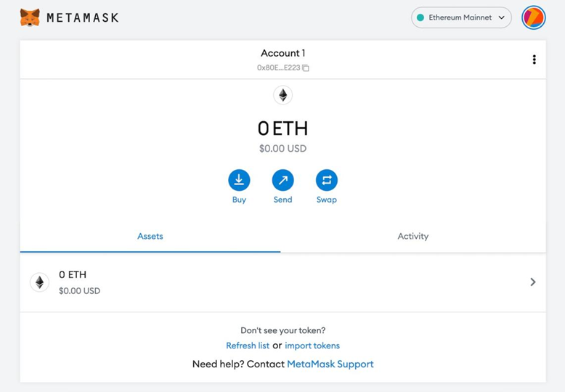Screen dimensions: 565x392
Task: Click the green network status dot
Action: pos(420,17)
